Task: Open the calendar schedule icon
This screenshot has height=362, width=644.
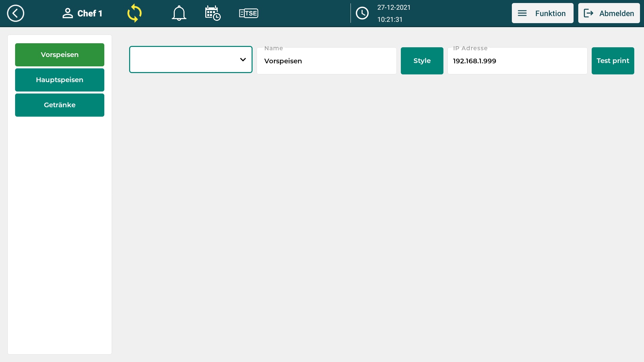Action: [213, 13]
